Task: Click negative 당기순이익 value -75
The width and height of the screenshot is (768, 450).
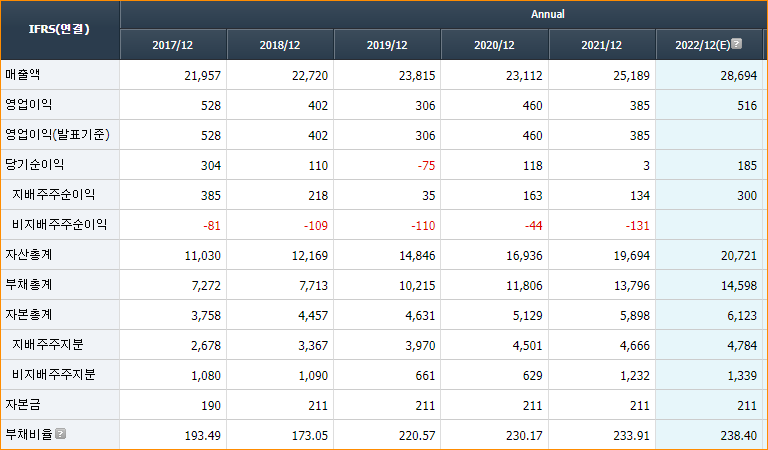Action: pyautogui.click(x=426, y=166)
